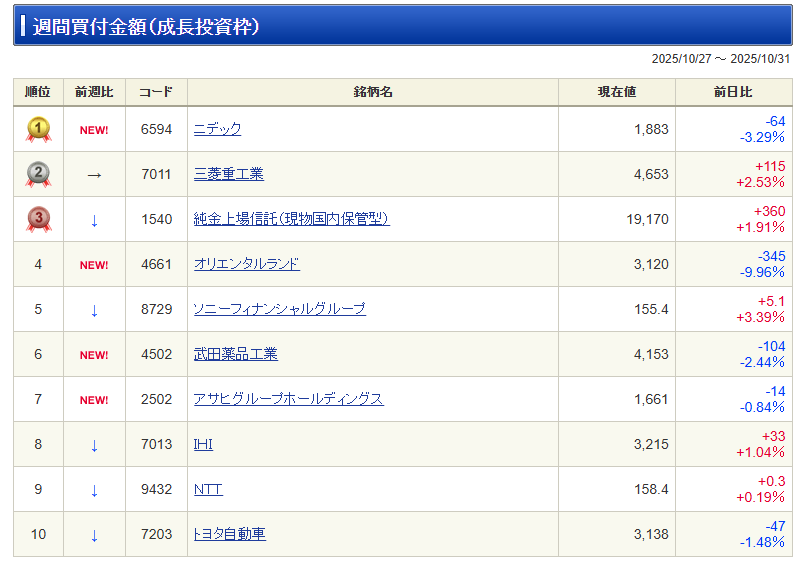810x561 pixels.
Task: Click stock code 8729
Action: tap(157, 309)
